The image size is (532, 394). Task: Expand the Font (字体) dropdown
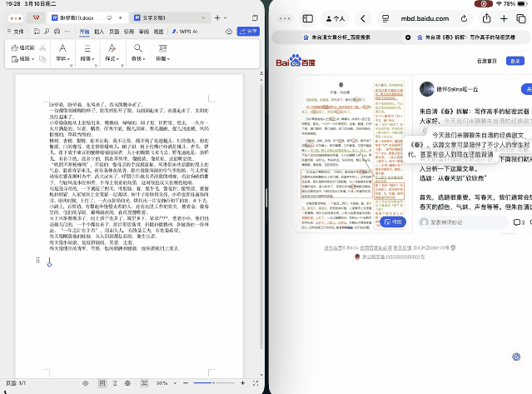click(x=63, y=59)
